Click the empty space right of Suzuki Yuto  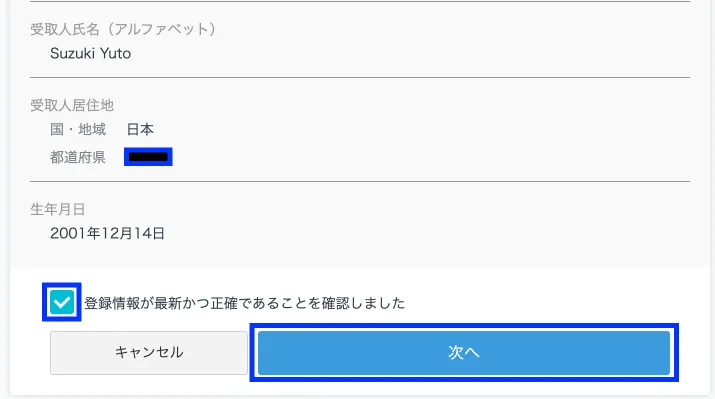[410, 53]
